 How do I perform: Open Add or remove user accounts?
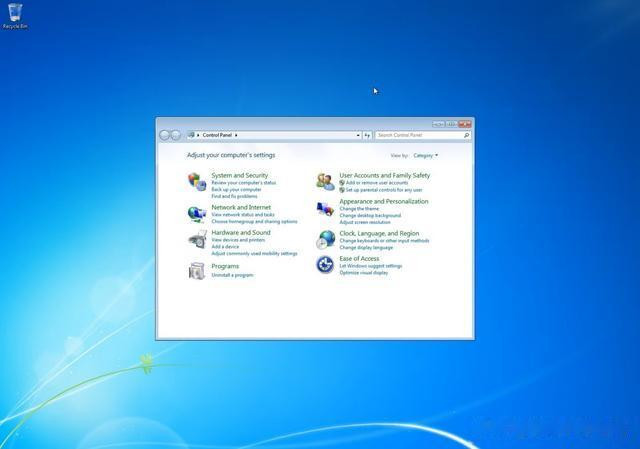coord(377,183)
